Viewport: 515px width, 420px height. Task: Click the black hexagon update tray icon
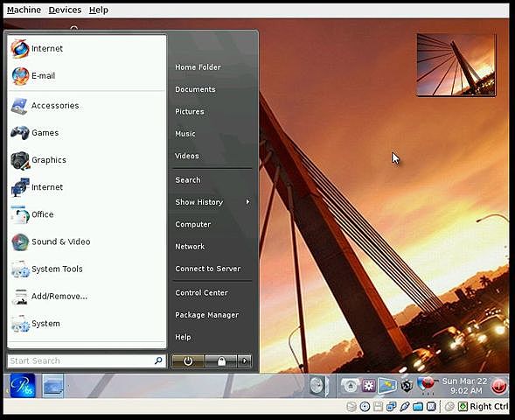[407, 385]
